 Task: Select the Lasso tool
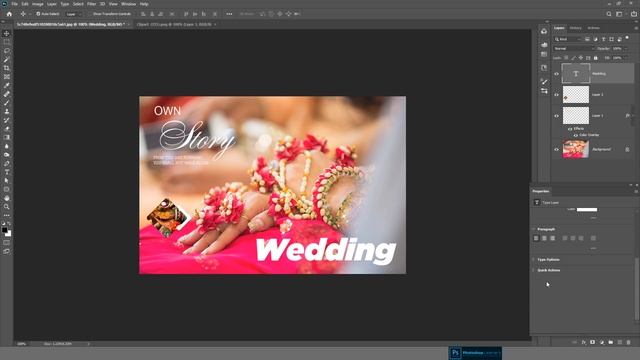click(7, 51)
